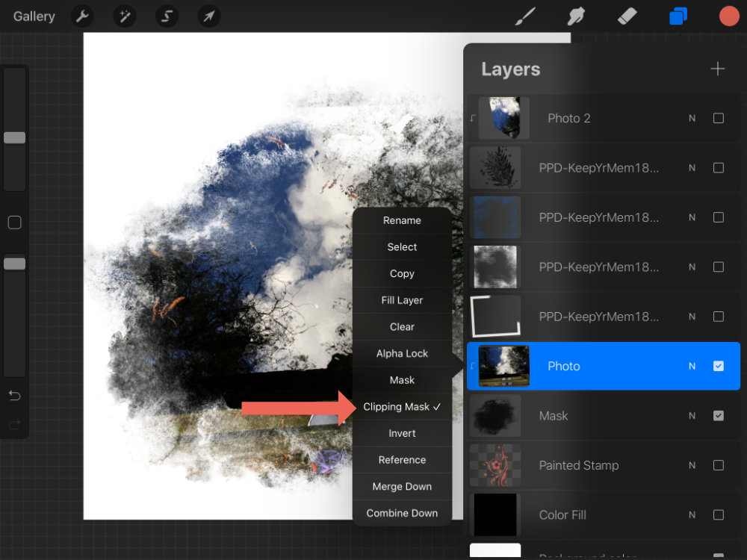This screenshot has height=560, width=747.
Task: Open the active color red circle
Action: point(728,16)
